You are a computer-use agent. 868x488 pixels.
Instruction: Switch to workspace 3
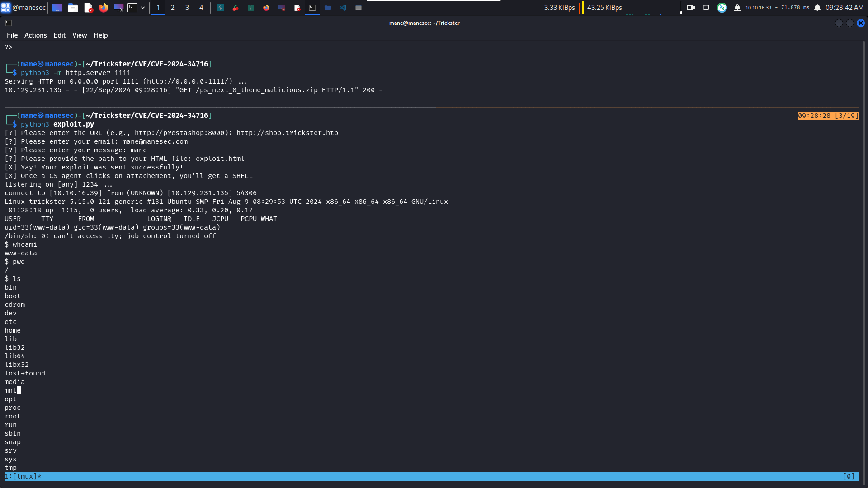(187, 8)
